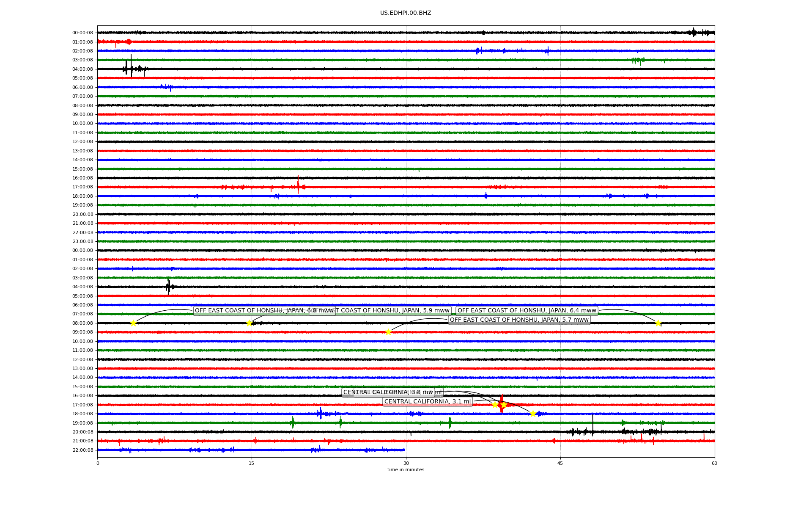Click the topmost 00:00:08 row time label
812x508 pixels.
pos(82,33)
